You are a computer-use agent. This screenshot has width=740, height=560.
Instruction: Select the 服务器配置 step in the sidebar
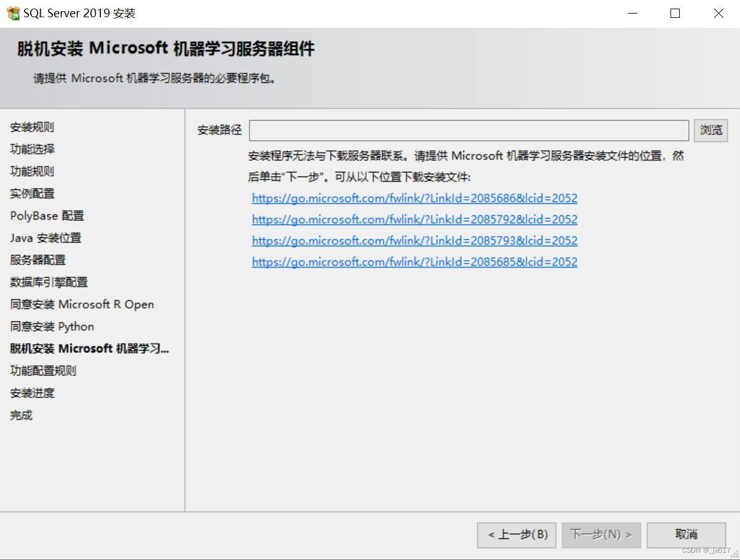click(x=38, y=260)
